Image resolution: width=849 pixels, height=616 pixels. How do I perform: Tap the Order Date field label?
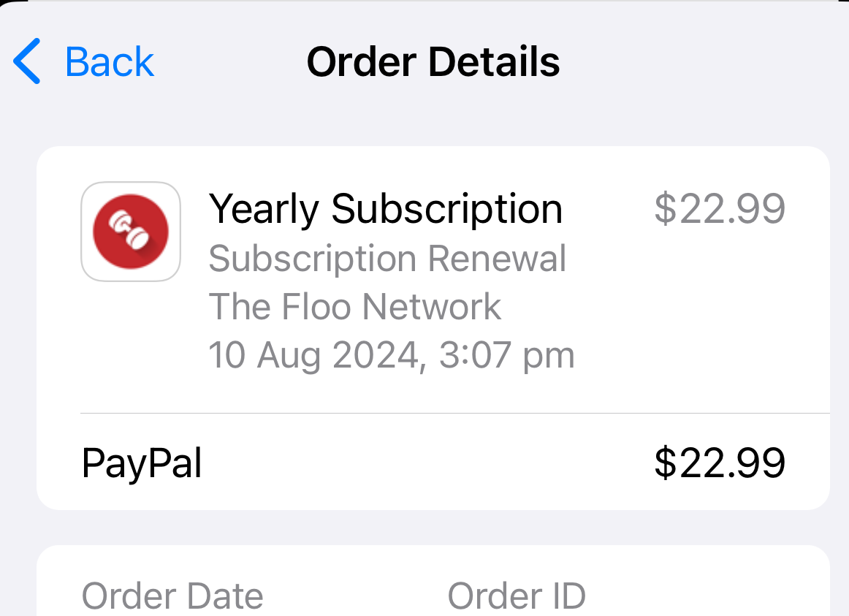coord(172,596)
